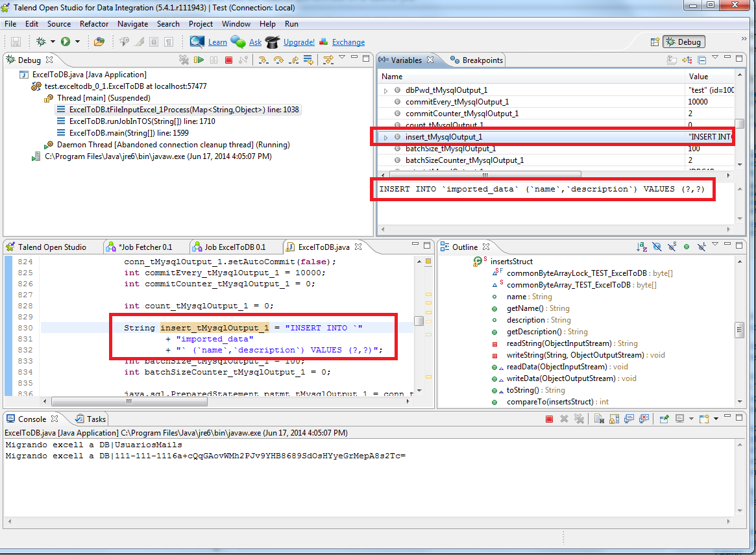Toggle alphabetical Sort in Outline

tap(642, 247)
